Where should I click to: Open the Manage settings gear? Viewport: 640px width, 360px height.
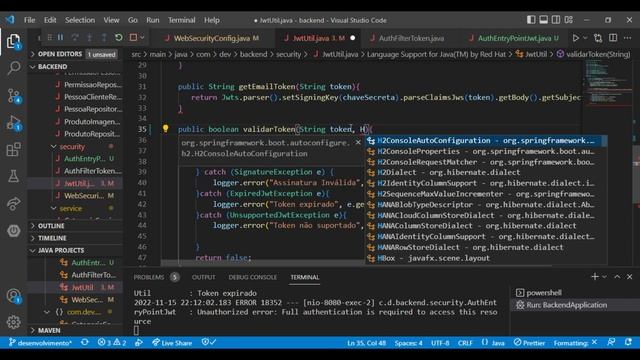pos(13,322)
